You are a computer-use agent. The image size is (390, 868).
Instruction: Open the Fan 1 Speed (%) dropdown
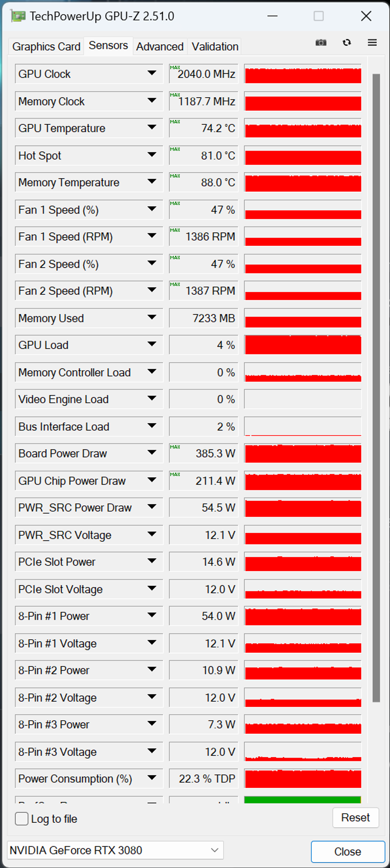[152, 209]
